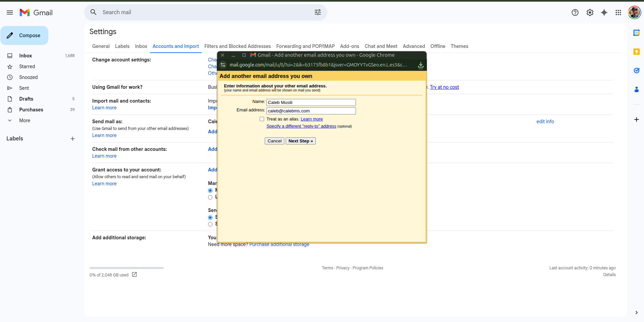Screen dimensions: 644x322
Task: Open Forwarding and POP/IMAP tab
Action: tap(305, 46)
